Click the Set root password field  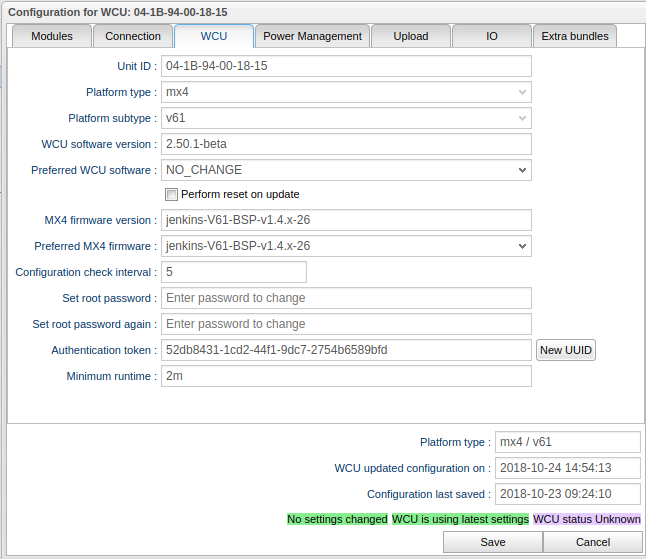tap(345, 298)
